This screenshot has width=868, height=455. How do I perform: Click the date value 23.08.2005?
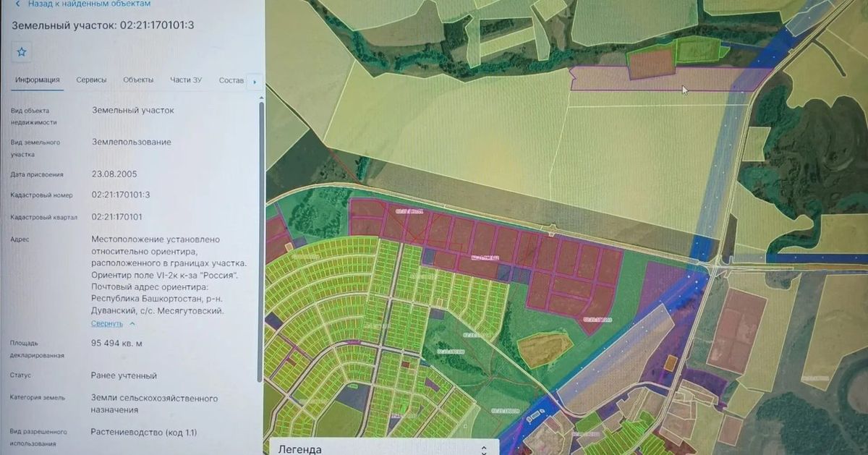pos(114,174)
